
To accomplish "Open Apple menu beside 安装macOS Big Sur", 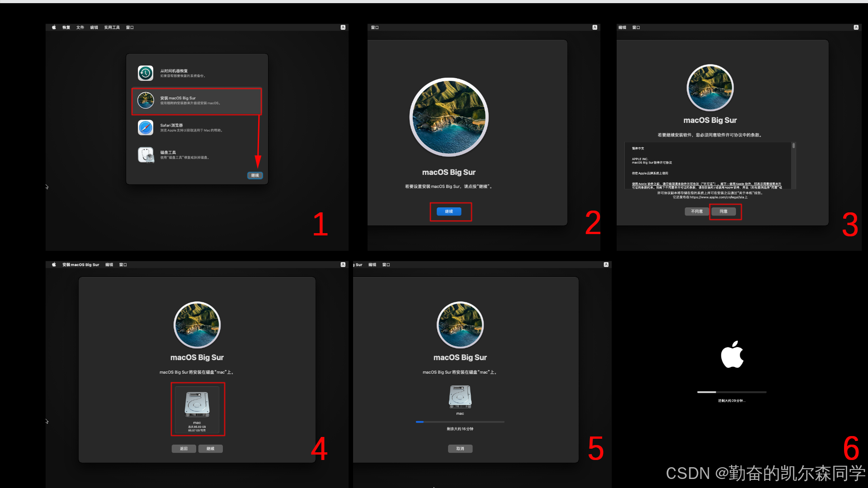I will tap(54, 265).
